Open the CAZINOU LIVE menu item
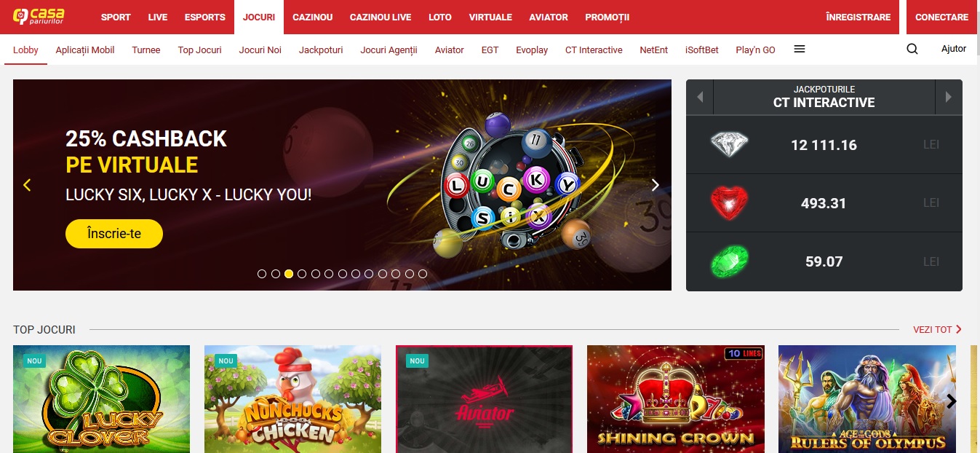 (381, 17)
